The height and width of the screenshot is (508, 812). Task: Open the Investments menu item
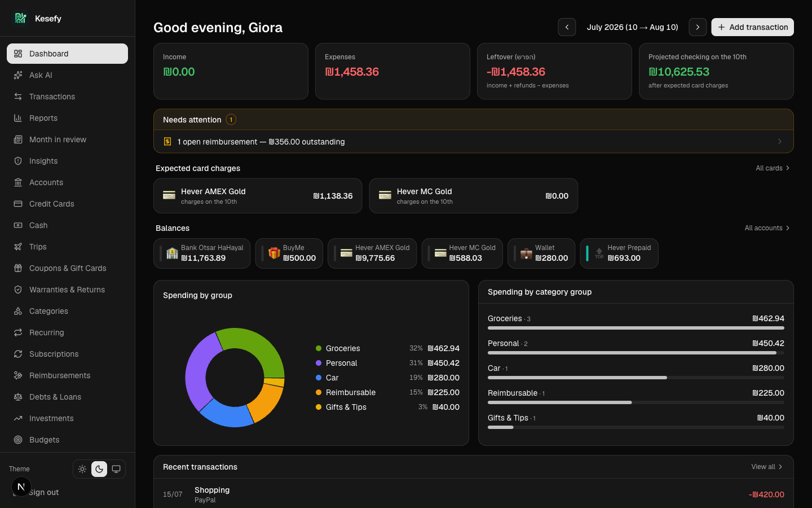[x=67, y=418]
